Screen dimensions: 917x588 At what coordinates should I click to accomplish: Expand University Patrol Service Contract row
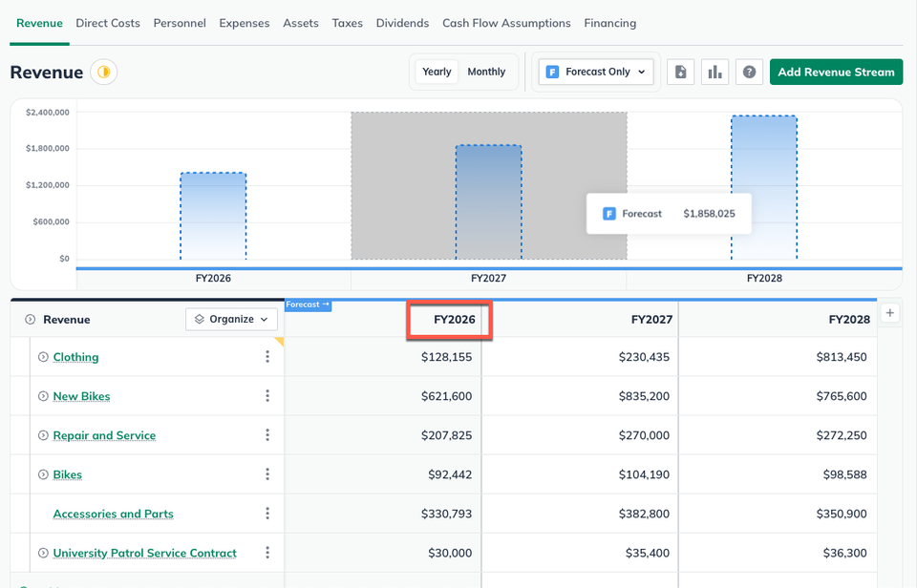(x=43, y=553)
